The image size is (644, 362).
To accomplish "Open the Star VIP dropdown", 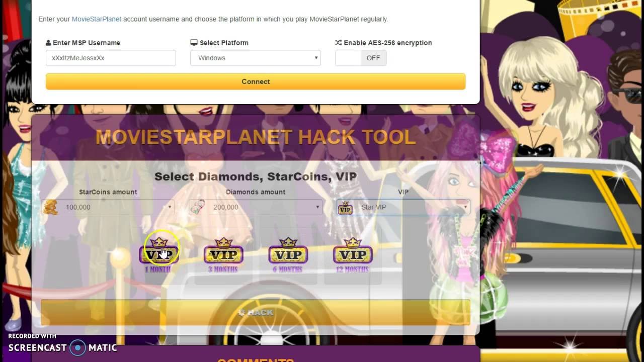I will (x=404, y=207).
